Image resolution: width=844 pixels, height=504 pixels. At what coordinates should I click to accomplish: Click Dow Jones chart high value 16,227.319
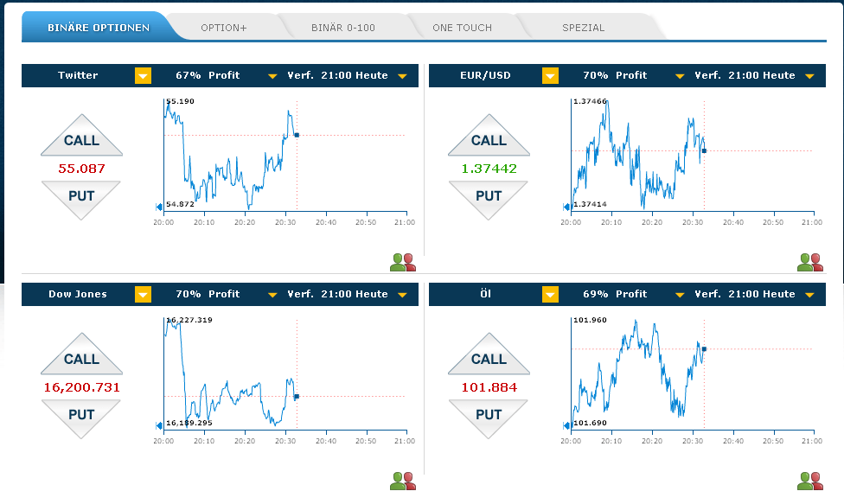coord(189,320)
